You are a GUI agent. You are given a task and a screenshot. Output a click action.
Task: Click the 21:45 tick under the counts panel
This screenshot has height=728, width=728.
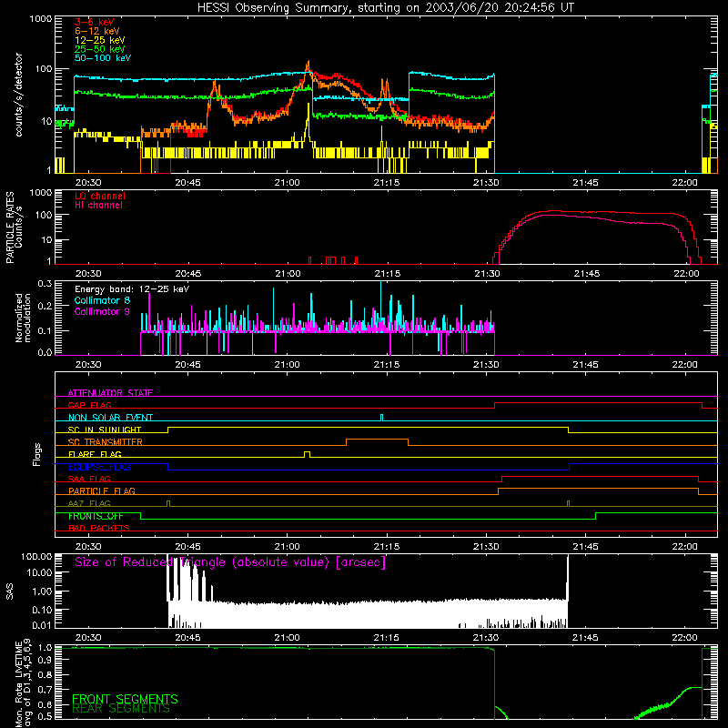[x=585, y=183]
